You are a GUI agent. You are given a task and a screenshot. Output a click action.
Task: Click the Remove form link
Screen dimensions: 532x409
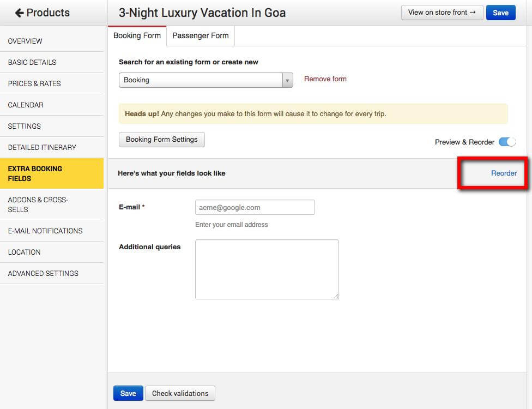(325, 79)
